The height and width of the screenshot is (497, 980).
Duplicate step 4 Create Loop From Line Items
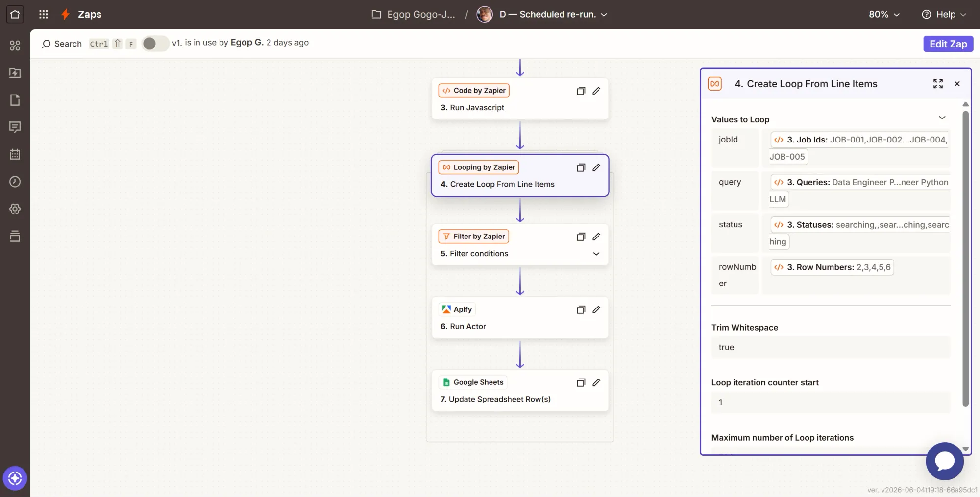tap(581, 167)
